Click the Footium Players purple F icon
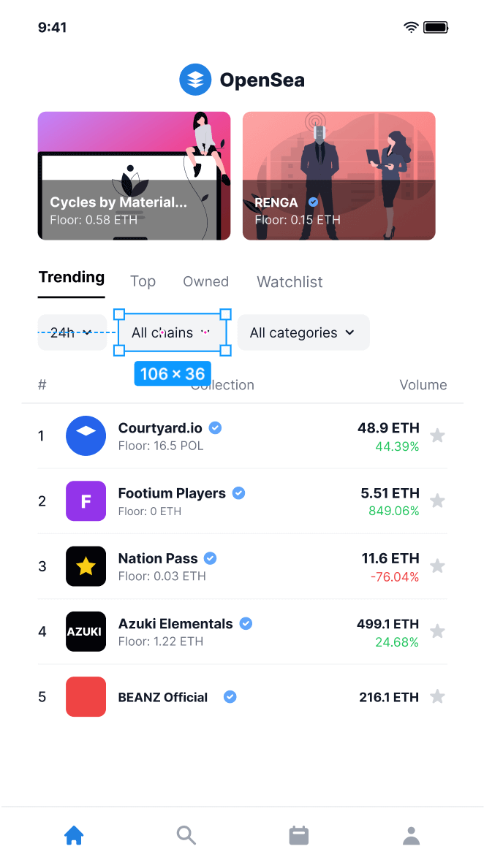484x868 pixels. tap(86, 501)
